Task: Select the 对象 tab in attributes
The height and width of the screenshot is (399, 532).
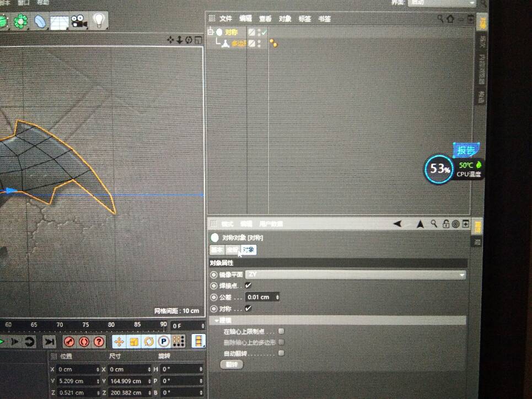Action: pyautogui.click(x=248, y=250)
